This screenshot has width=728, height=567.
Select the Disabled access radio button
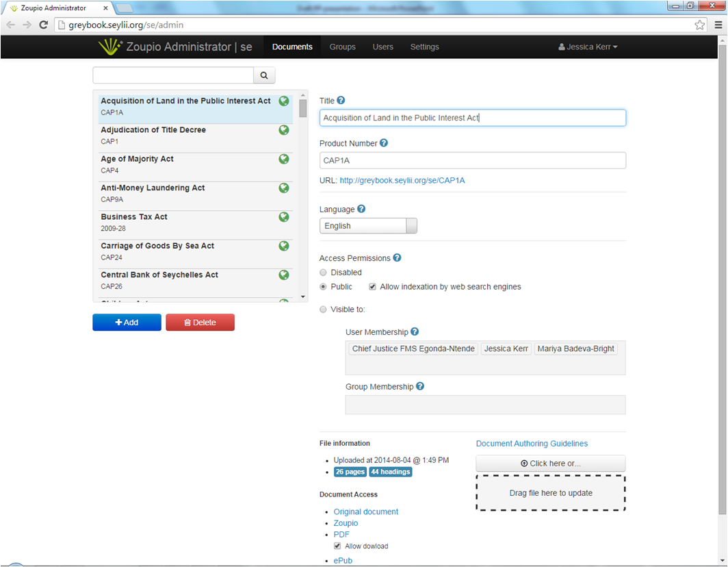click(324, 273)
